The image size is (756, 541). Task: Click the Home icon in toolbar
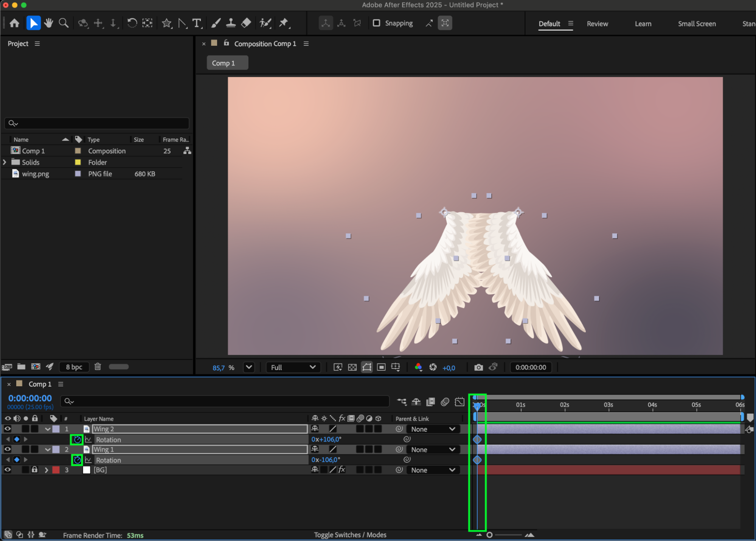(14, 23)
